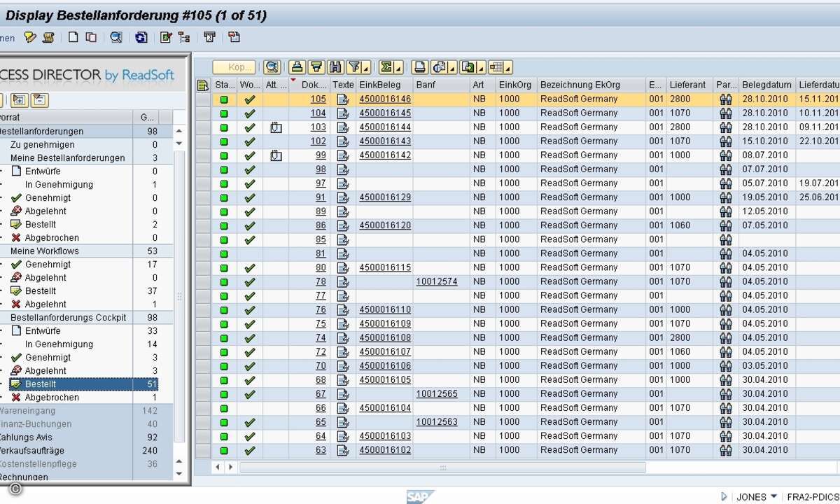Click the Lieferant column header
Viewport: 840px width, 504px height.
tap(689, 85)
